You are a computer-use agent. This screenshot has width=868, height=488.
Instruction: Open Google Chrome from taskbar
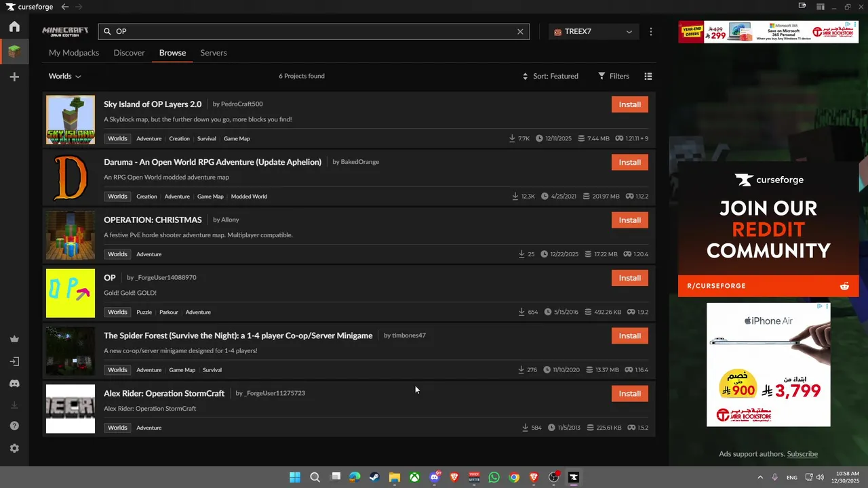pos(514,477)
